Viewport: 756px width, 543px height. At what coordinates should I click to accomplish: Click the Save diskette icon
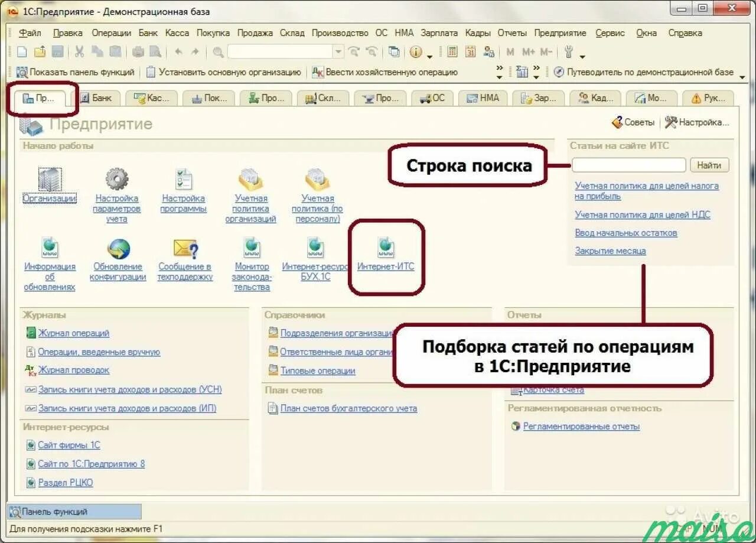57,52
